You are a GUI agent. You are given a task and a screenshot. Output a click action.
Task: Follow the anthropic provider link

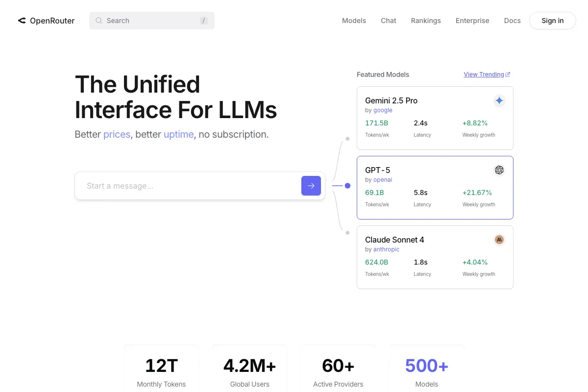pos(386,249)
